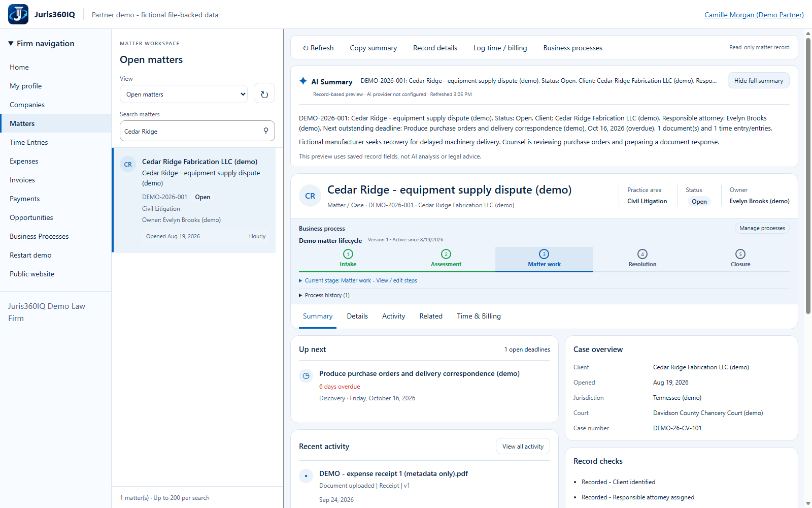The image size is (812, 508).
Task: Open Business processes from toolbar
Action: click(x=572, y=48)
